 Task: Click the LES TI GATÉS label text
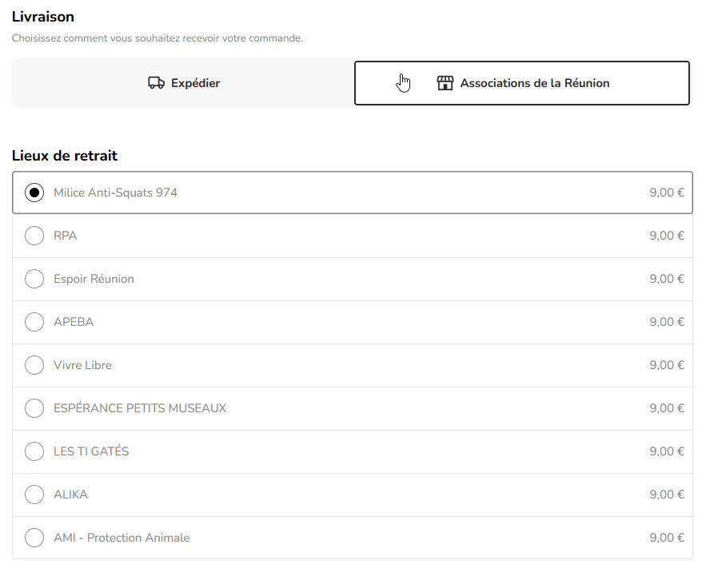pos(91,451)
